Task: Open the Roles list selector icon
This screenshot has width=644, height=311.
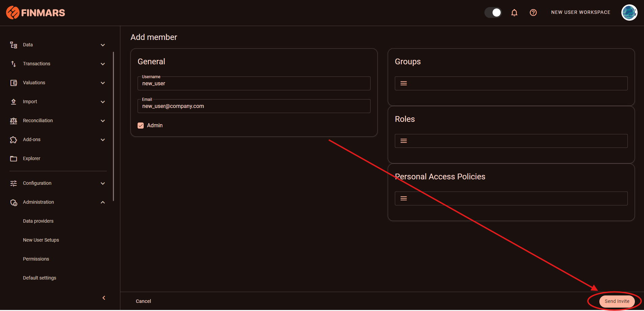Action: point(404,141)
